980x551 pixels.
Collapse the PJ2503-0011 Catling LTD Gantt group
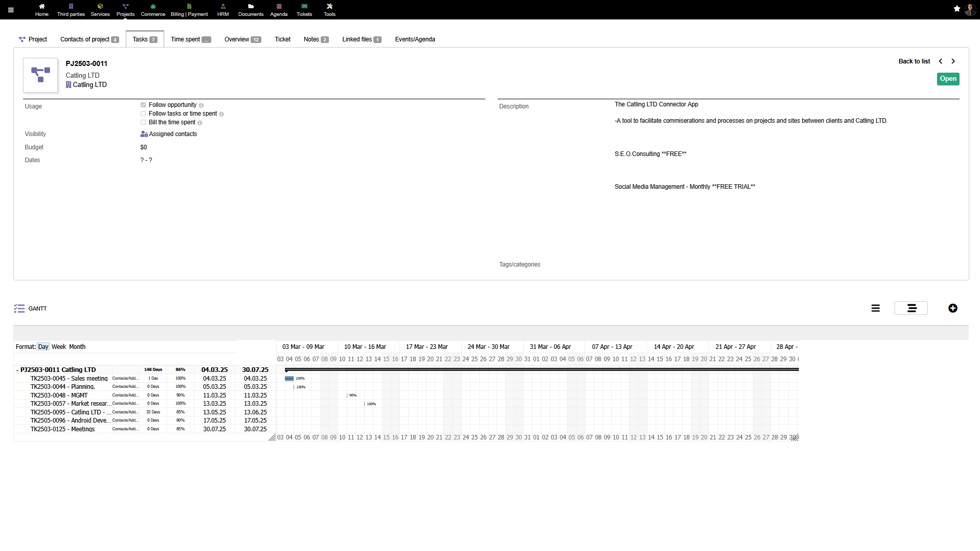point(17,370)
